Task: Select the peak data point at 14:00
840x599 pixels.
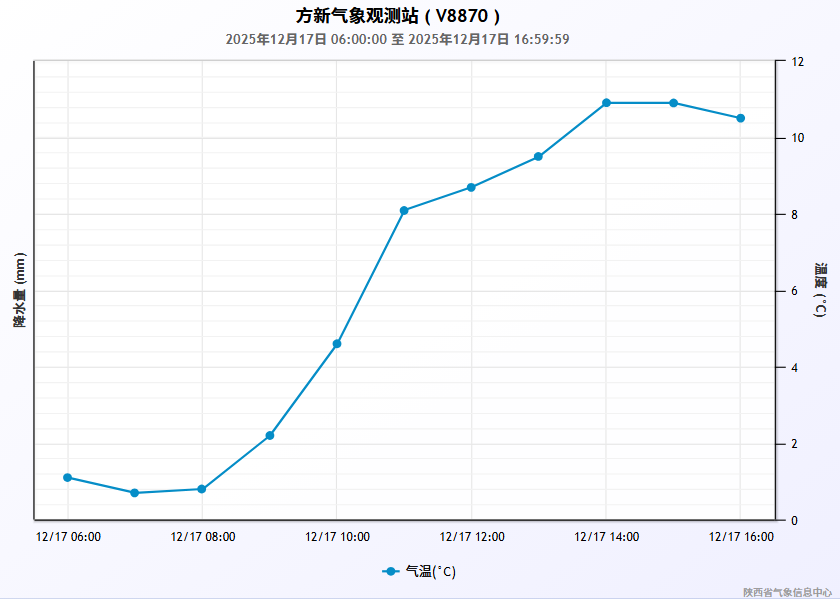Action: pyautogui.click(x=606, y=103)
